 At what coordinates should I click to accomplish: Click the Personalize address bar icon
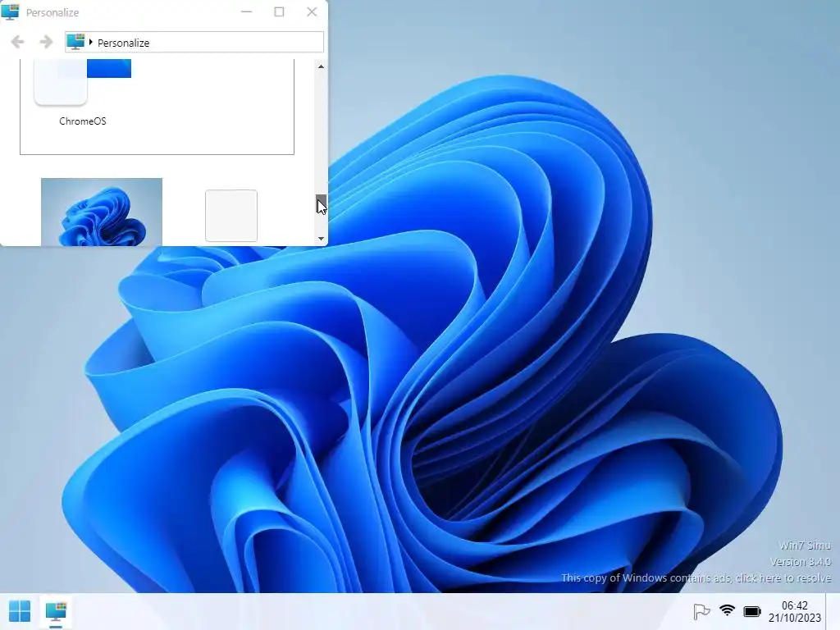tap(75, 42)
